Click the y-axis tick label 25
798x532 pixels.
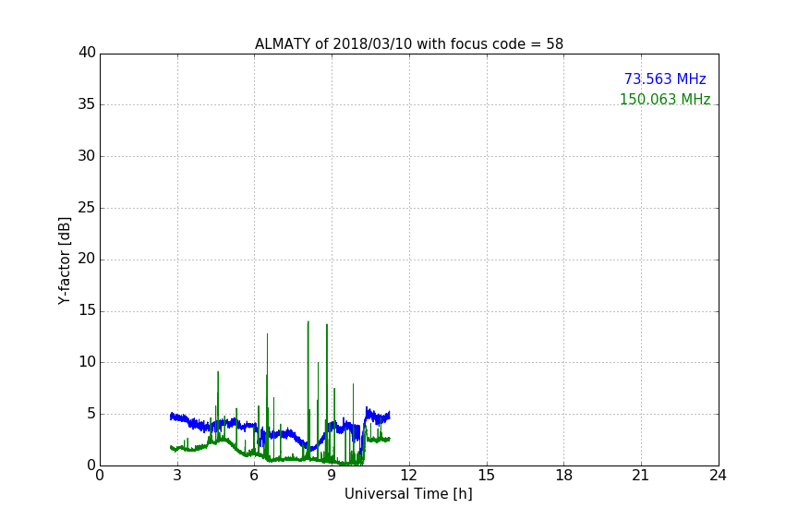pyautogui.click(x=87, y=207)
